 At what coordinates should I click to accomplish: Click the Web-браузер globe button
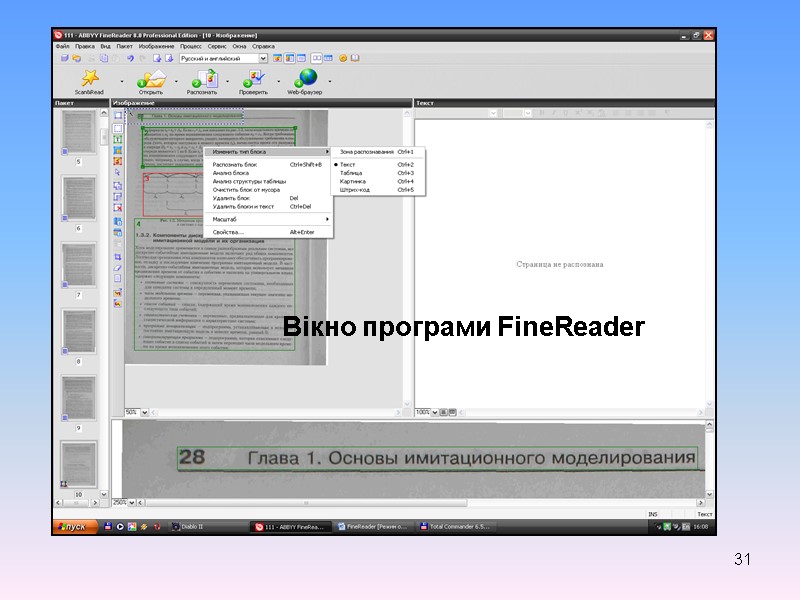pos(305,82)
